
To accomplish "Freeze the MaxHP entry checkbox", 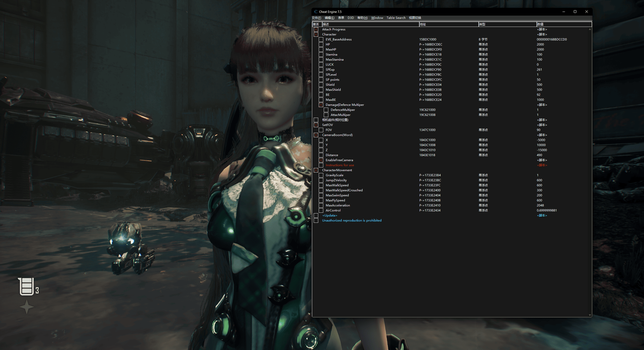I will coord(321,49).
